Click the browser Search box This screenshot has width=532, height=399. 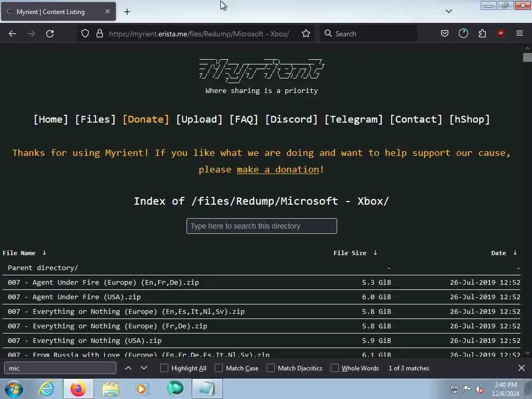tap(368, 34)
